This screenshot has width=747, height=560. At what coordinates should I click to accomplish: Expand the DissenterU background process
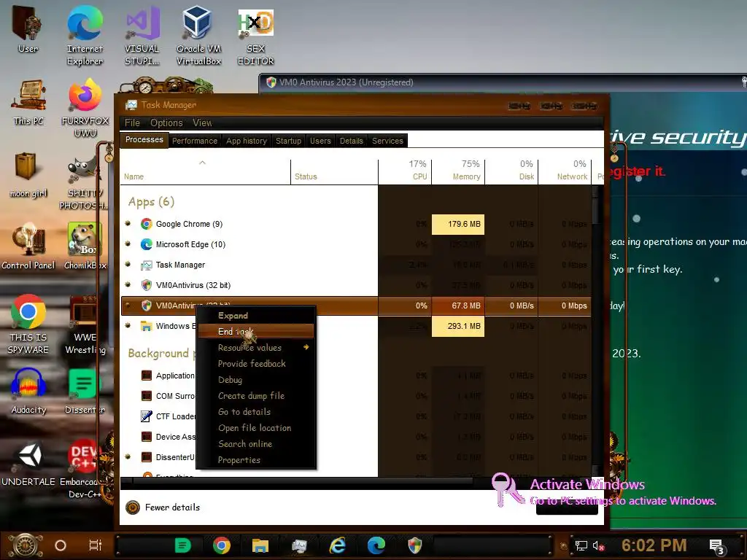[x=128, y=456]
